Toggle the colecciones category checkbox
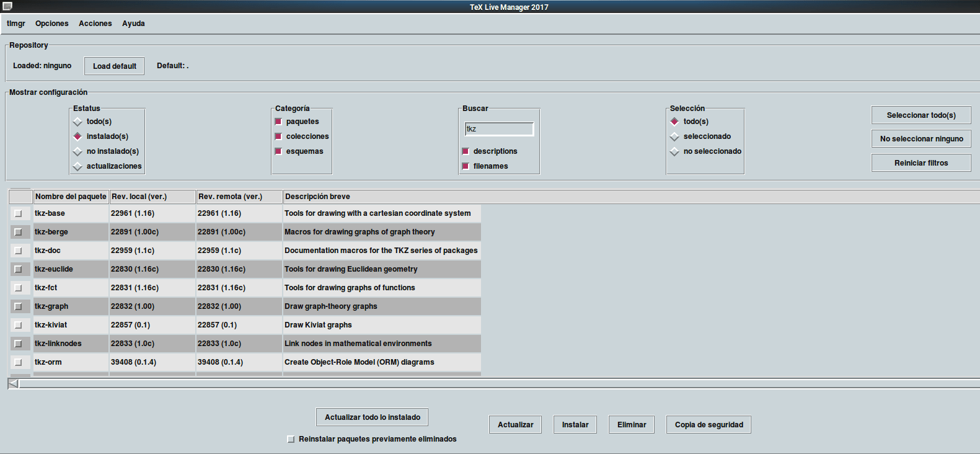This screenshot has width=980, height=454. pos(278,136)
